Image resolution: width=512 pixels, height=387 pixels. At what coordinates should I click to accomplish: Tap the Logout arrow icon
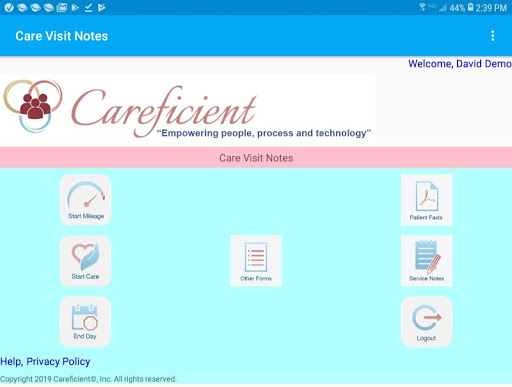tap(427, 322)
